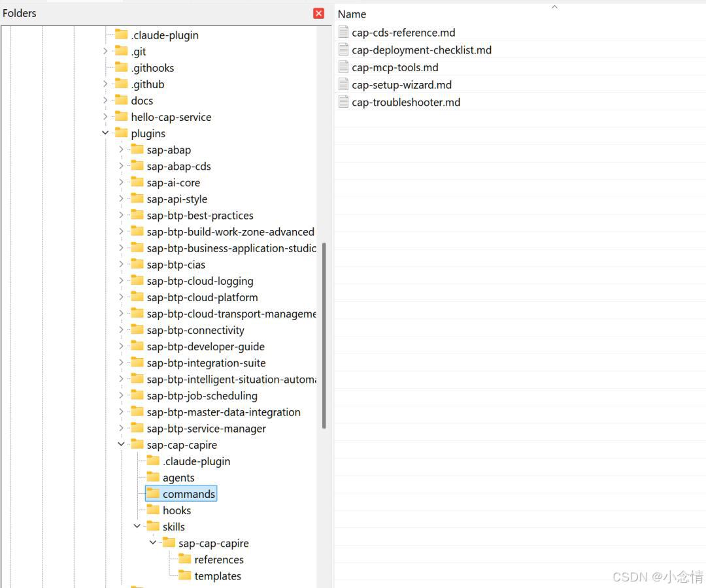Click file icon of cap-deployment-checklist.md
The height and width of the screenshot is (588, 706).
[344, 50]
